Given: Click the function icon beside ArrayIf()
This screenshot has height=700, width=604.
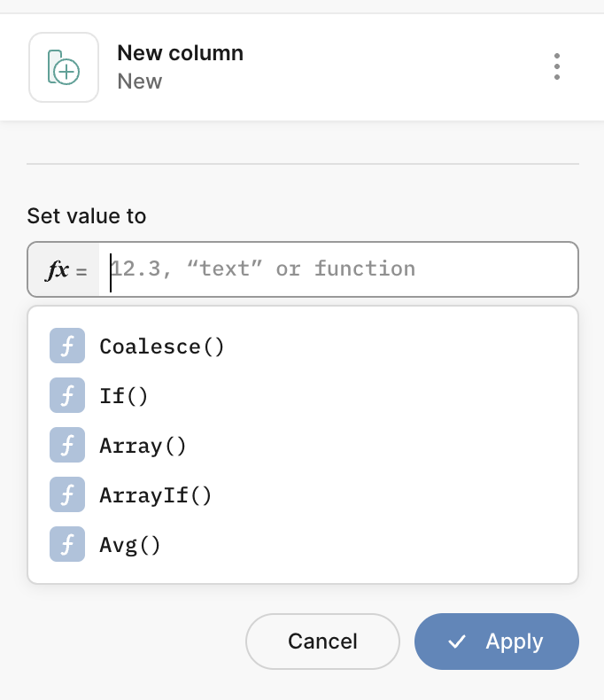Looking at the screenshot, I should tap(67, 494).
